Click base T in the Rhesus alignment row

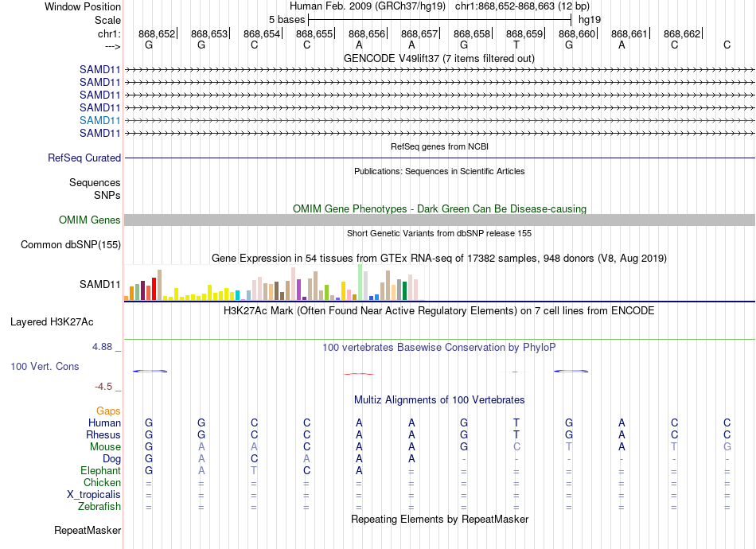pyautogui.click(x=516, y=434)
